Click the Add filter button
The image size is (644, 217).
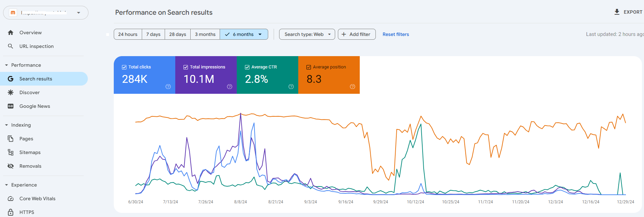356,34
